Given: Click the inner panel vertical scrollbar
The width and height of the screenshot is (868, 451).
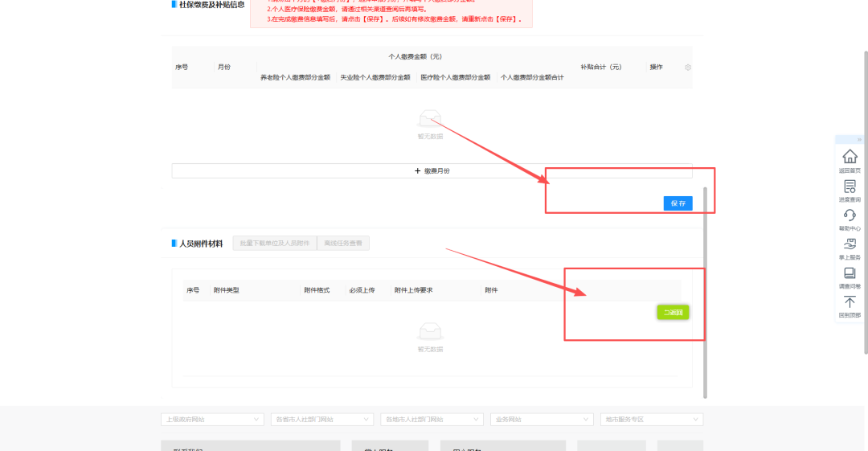Looking at the screenshot, I should tap(706, 293).
